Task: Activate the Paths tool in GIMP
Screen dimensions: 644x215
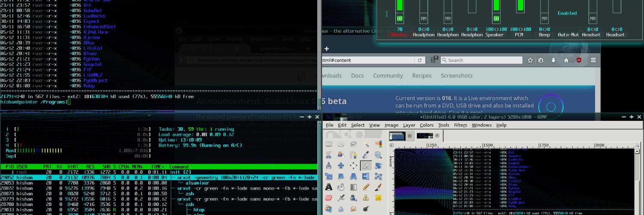Action: click(353, 155)
